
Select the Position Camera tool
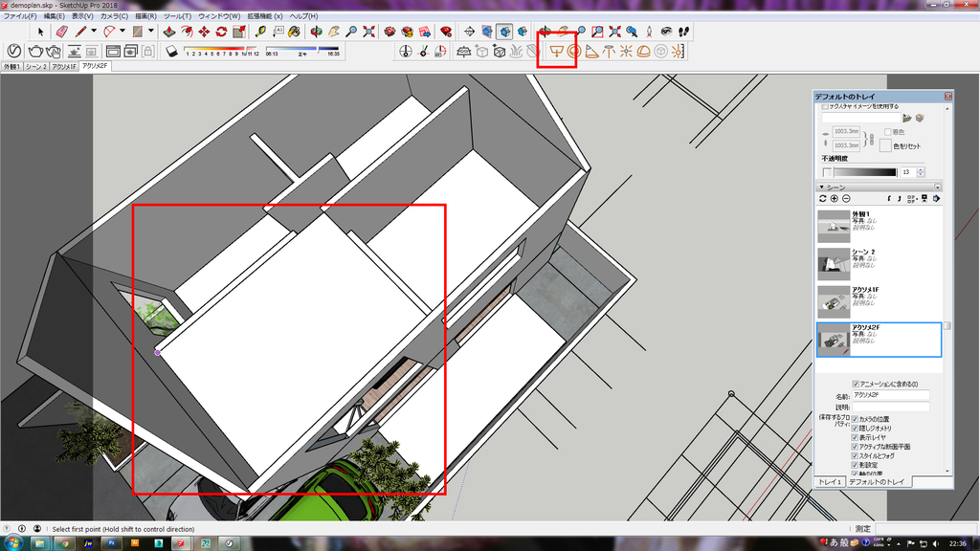(650, 32)
